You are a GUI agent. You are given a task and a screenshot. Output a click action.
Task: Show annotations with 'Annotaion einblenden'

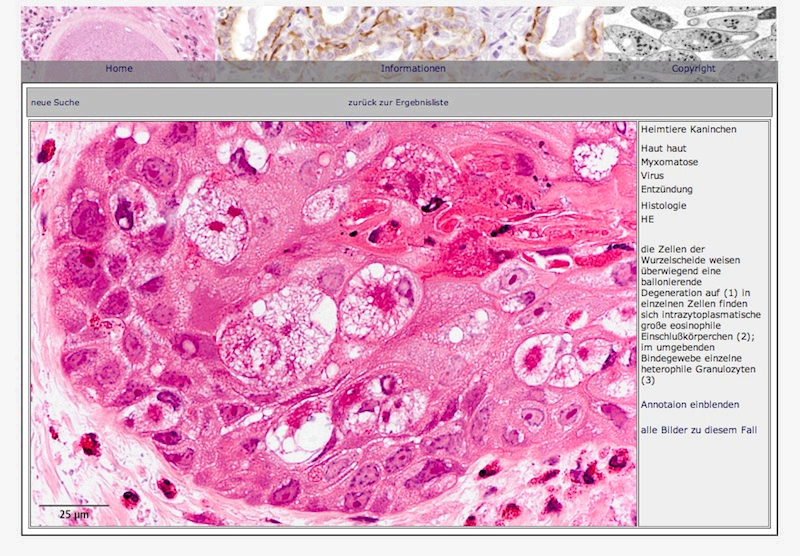point(690,405)
